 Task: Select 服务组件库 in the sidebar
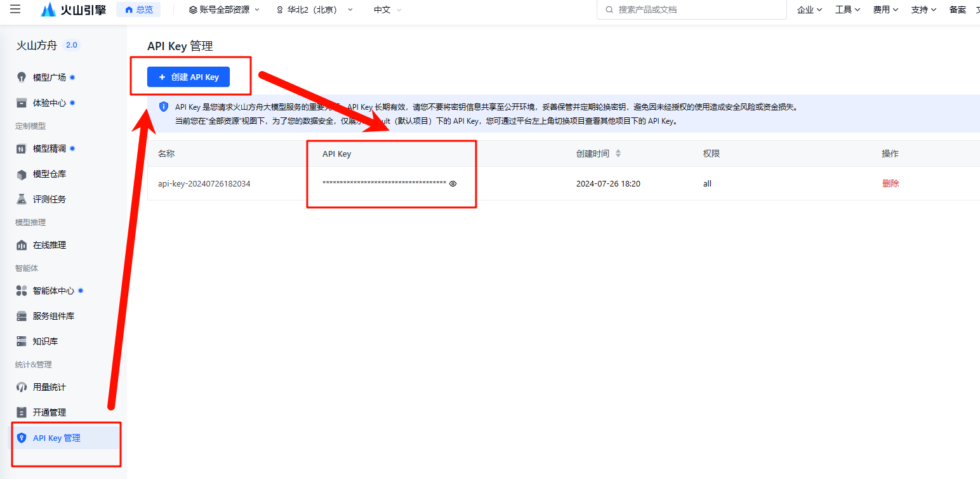tap(53, 315)
